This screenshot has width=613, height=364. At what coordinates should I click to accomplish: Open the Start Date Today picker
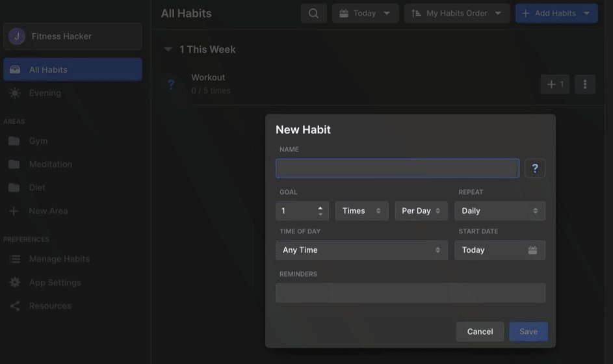500,250
